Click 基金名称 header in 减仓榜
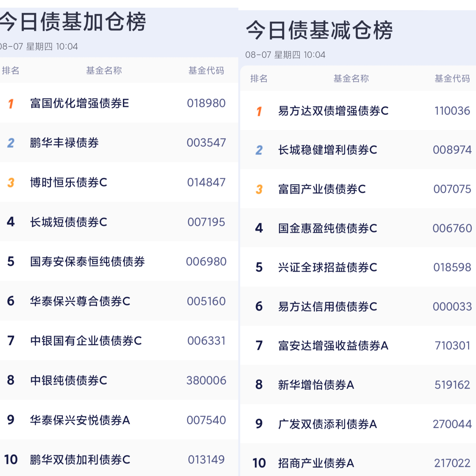This screenshot has height=476, width=476. click(351, 78)
